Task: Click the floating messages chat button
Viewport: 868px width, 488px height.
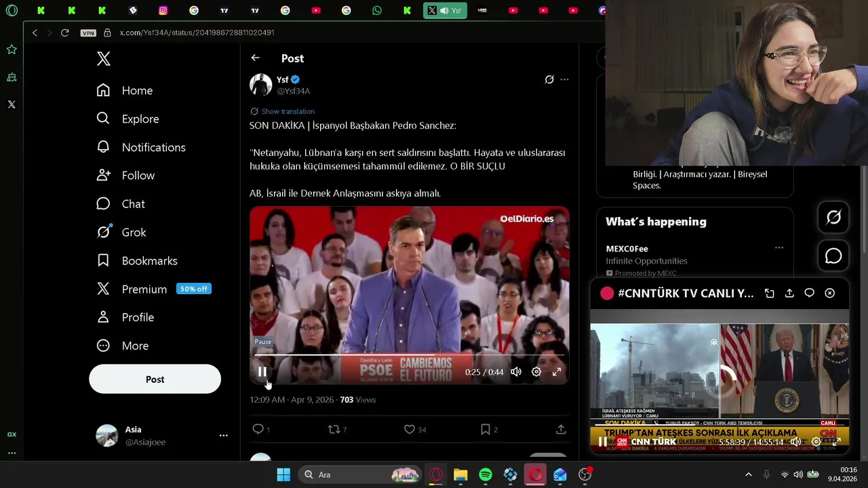Action: (x=833, y=256)
